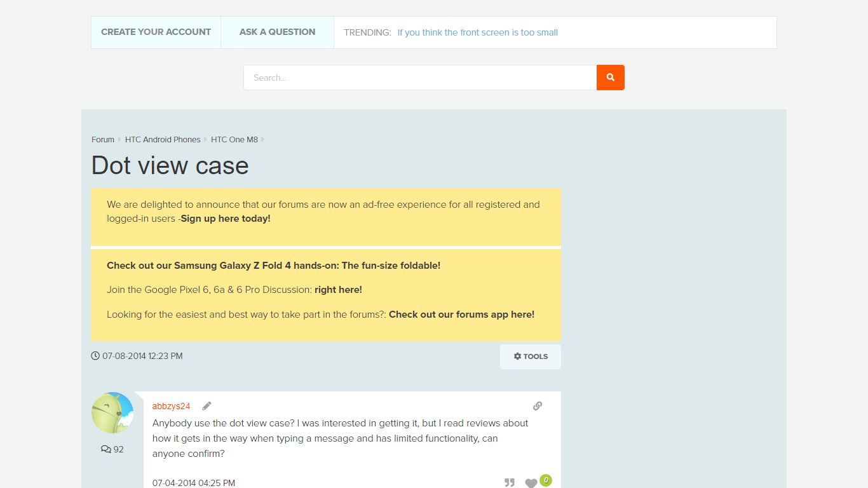The image size is (868, 488).
Task: Click the 92 posts count under the avatar
Action: coord(112,449)
